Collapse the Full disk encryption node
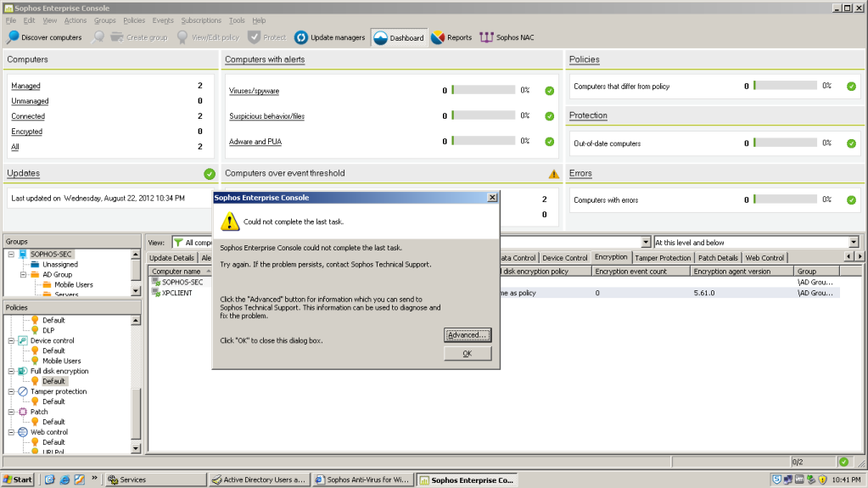Screen dimensions: 868x488 coord(11,371)
